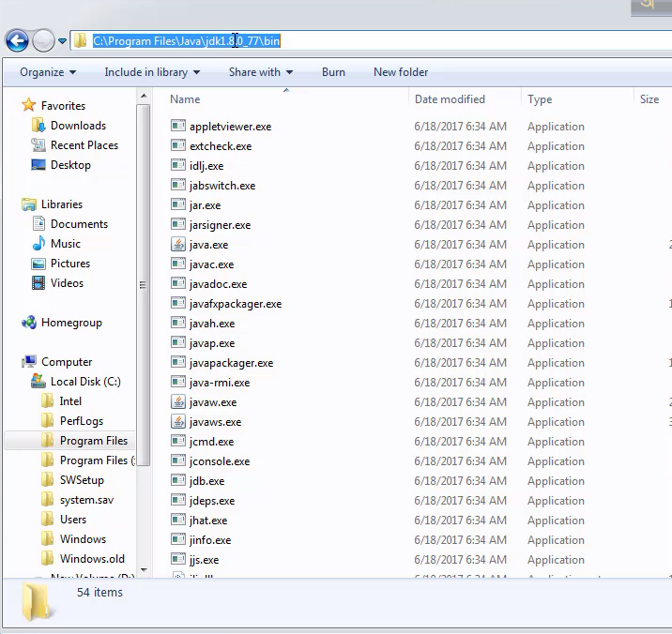
Task: Click the Favorites star icon
Action: coord(29,105)
